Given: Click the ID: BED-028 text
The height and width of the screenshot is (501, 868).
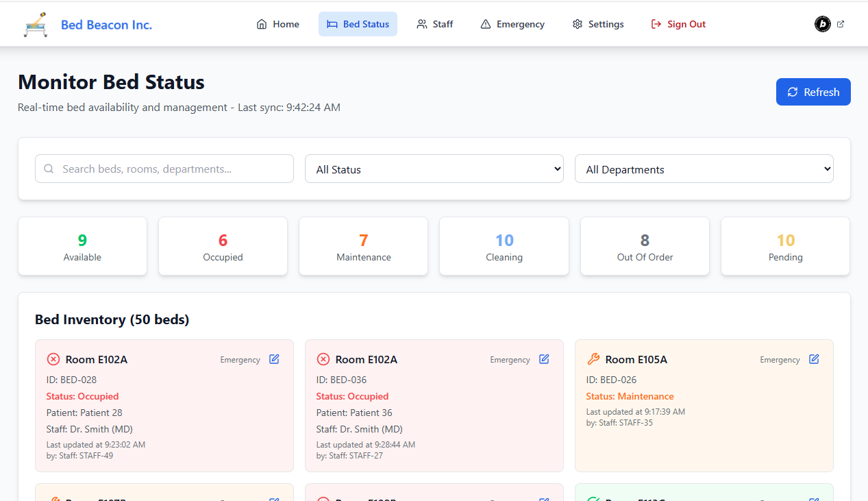Looking at the screenshot, I should (71, 380).
